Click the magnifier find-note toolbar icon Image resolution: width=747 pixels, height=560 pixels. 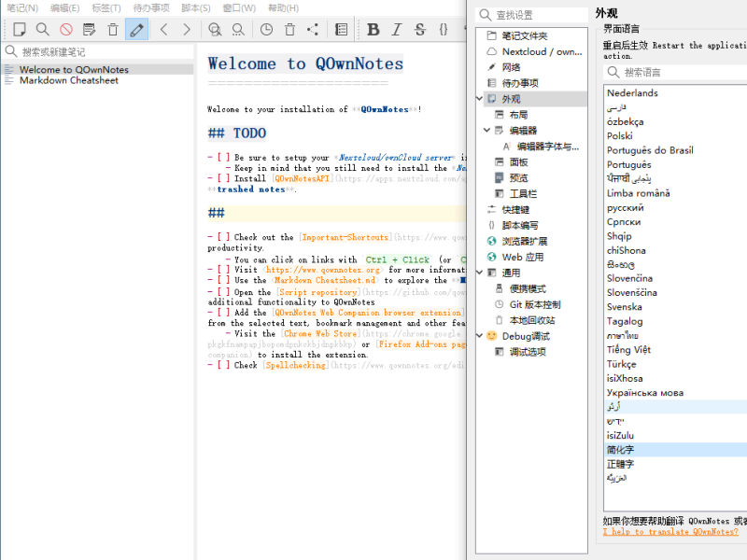click(43, 30)
